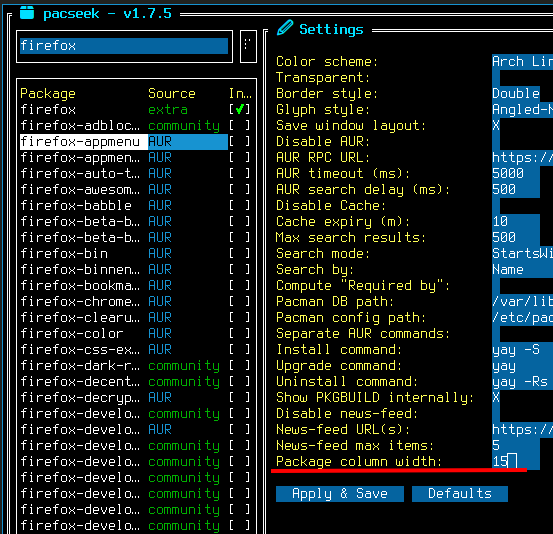
Task: Click the News-feed URL(s) field
Action: click(x=522, y=430)
